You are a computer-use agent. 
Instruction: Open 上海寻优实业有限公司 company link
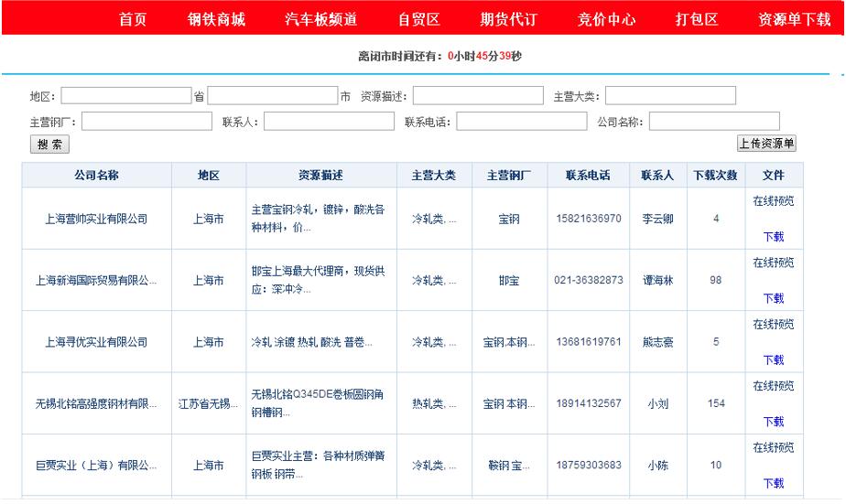(x=96, y=342)
